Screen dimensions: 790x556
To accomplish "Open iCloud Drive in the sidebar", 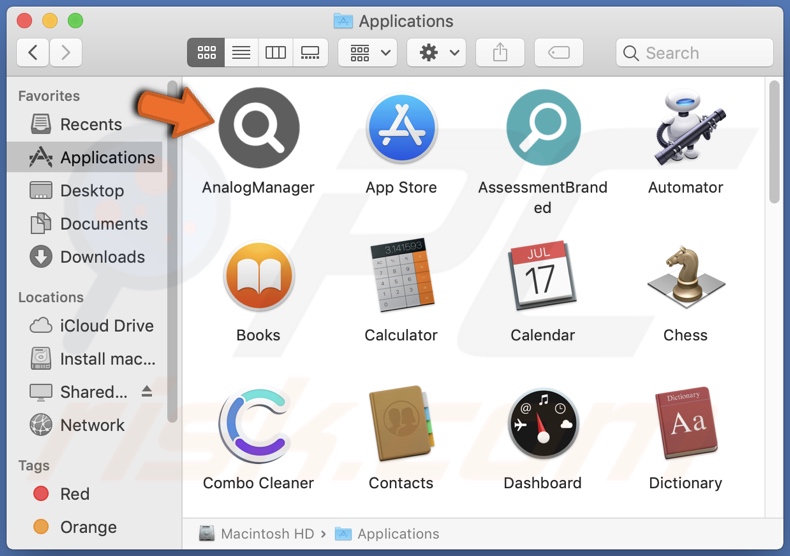I will click(x=85, y=326).
